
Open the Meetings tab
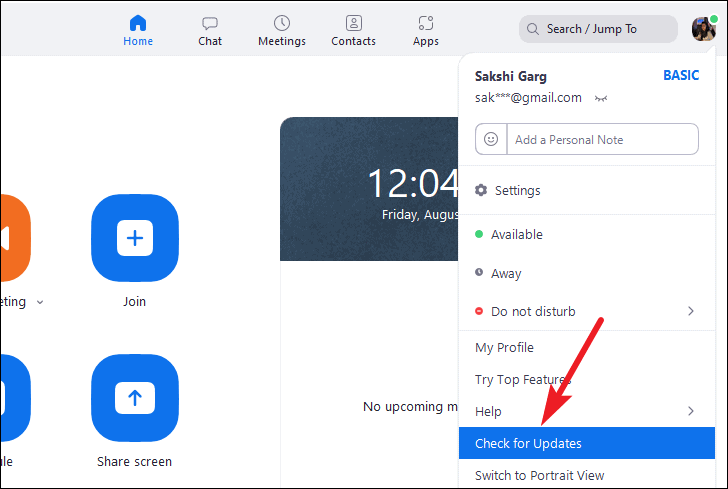coord(282,31)
